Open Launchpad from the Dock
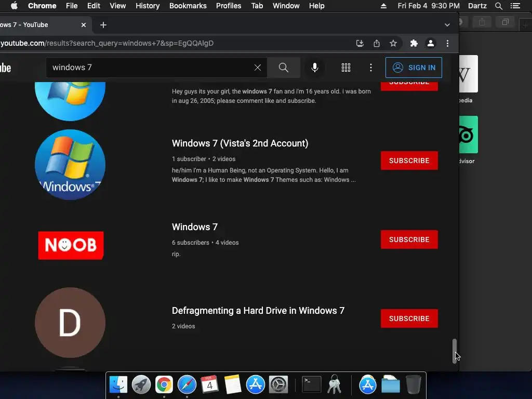Viewport: 532px width, 399px height. point(141,384)
